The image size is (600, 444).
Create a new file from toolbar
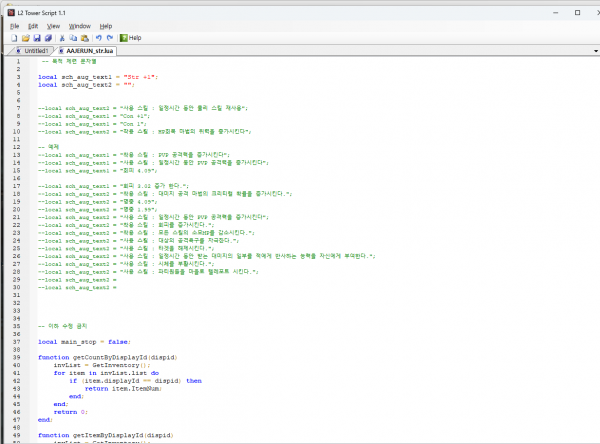[x=13, y=37]
